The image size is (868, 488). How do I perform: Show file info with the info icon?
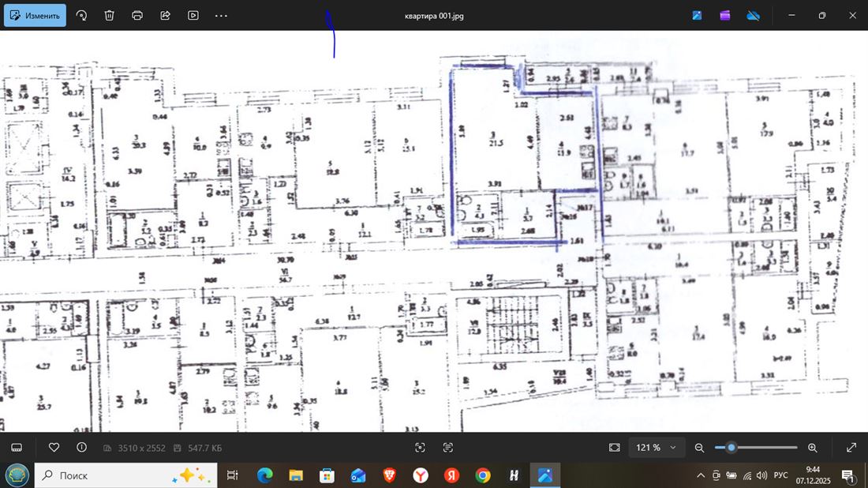point(82,447)
